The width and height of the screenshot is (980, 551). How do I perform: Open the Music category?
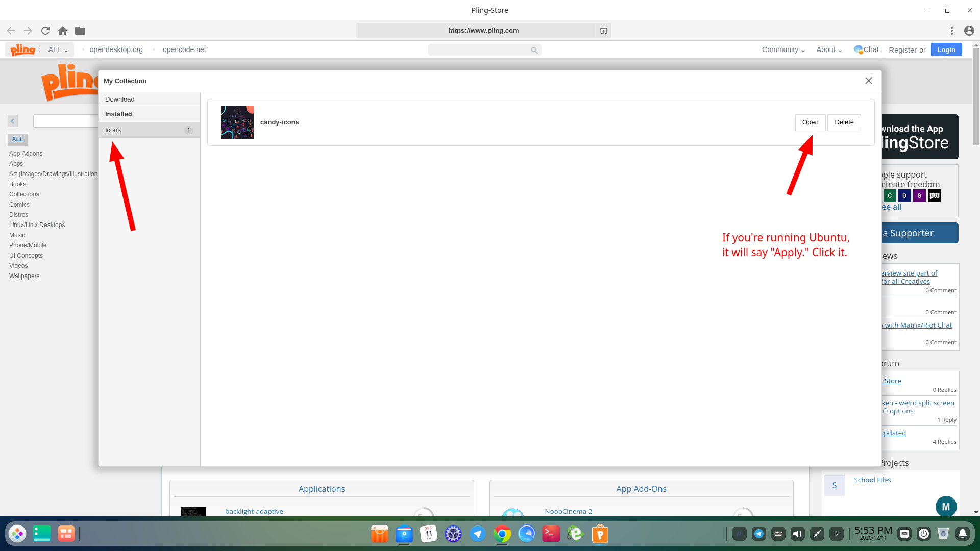pos(17,235)
